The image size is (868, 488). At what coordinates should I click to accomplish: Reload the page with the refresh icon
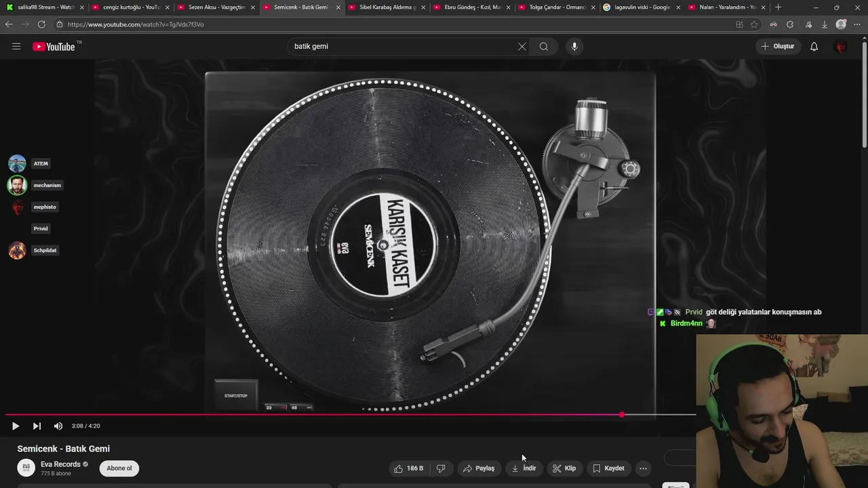tap(41, 24)
